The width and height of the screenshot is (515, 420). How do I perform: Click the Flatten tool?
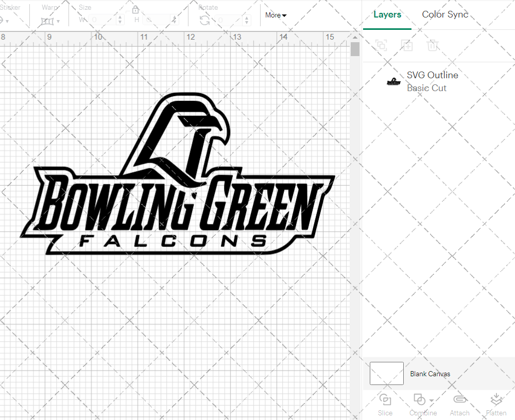click(x=496, y=405)
